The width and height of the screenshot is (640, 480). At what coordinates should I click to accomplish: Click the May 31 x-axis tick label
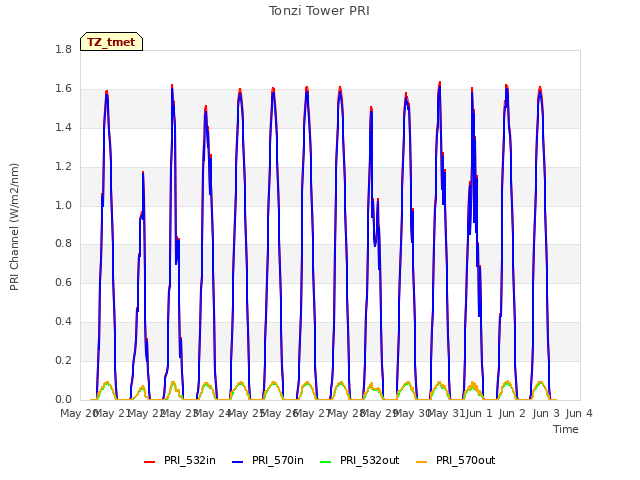tap(446, 413)
